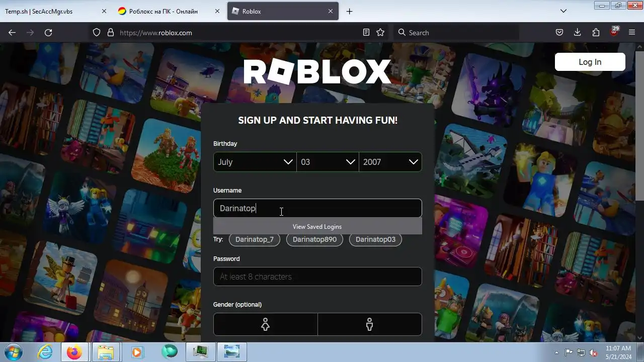Open extensions puzzle icon
The image size is (644, 362).
[x=596, y=33]
